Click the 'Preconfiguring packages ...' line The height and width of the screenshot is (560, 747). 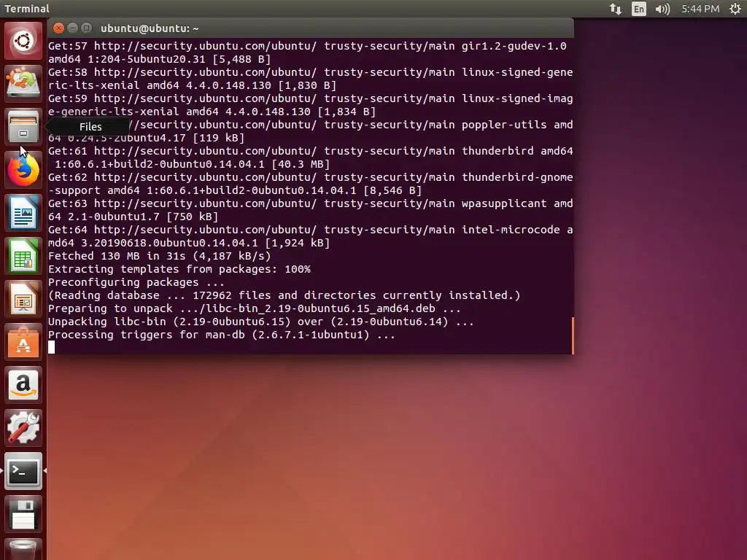point(136,282)
